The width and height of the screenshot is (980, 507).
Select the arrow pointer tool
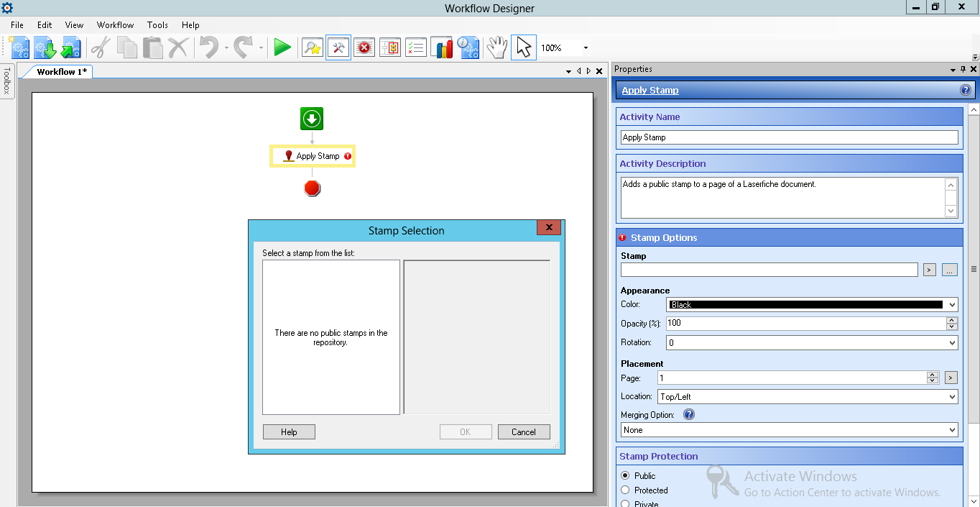point(524,48)
